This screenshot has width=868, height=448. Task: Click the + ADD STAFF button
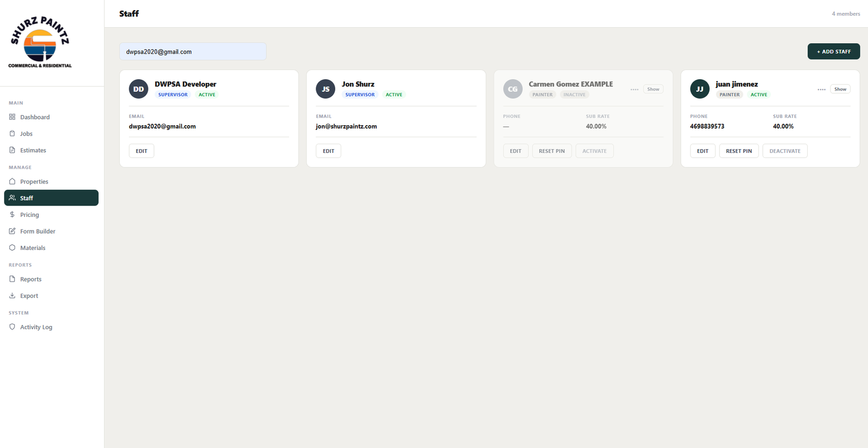(834, 52)
